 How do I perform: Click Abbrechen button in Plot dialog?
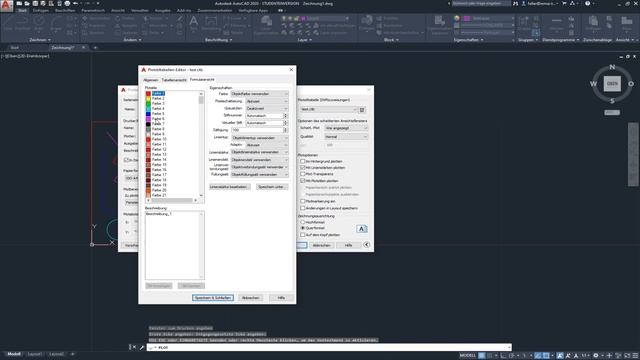point(322,245)
